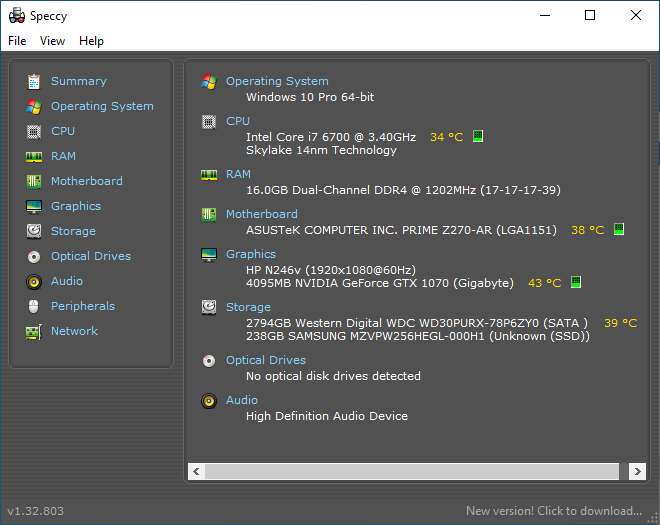Maximize the Speccy window

point(590,16)
